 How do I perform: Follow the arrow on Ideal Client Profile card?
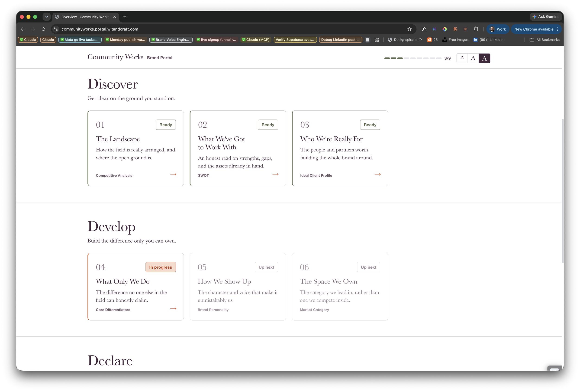[378, 174]
